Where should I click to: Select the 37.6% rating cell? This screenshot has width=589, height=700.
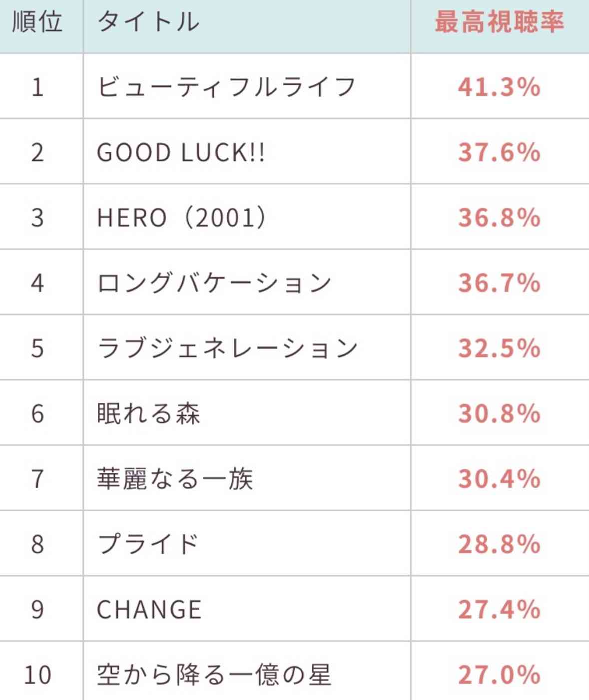pyautogui.click(x=499, y=152)
